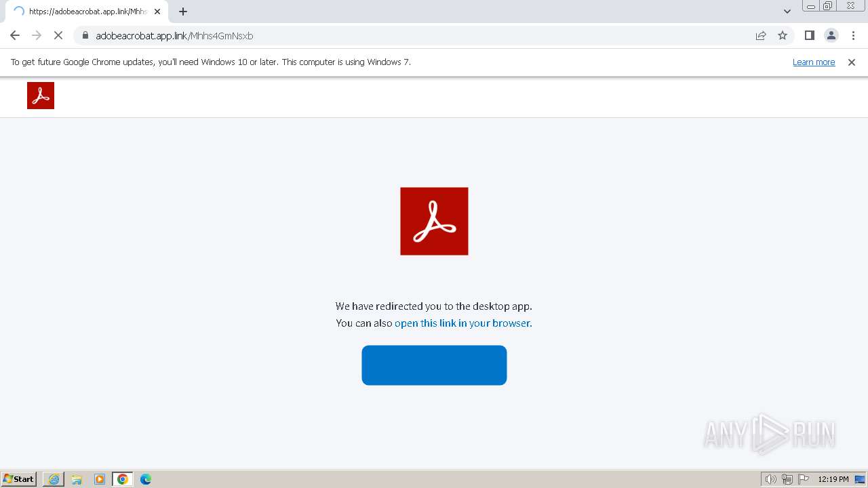Minimize the Chrome window
Viewport: 868px width, 488px height.
coord(810,6)
